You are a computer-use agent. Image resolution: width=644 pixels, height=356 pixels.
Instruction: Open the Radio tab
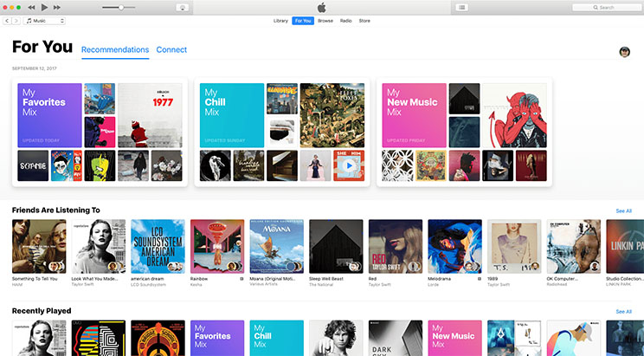point(345,20)
